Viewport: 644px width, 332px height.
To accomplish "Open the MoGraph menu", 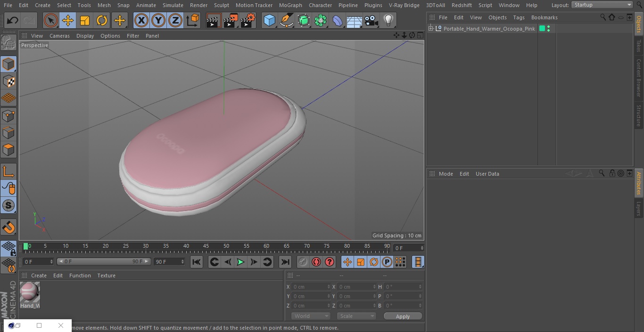I will (290, 5).
